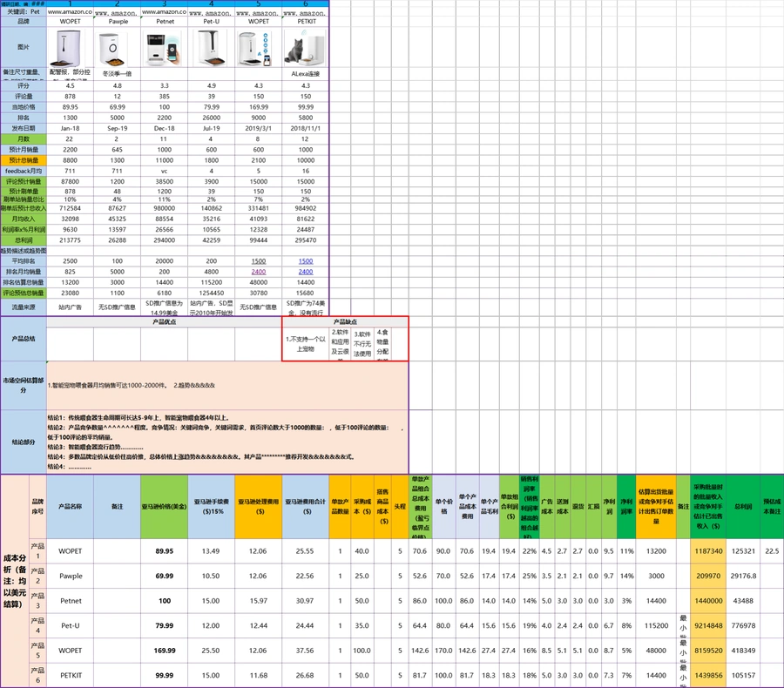Viewport: 784px width, 688px height.
Task: Select the yellow cell 8159520
Action: [x=708, y=651]
